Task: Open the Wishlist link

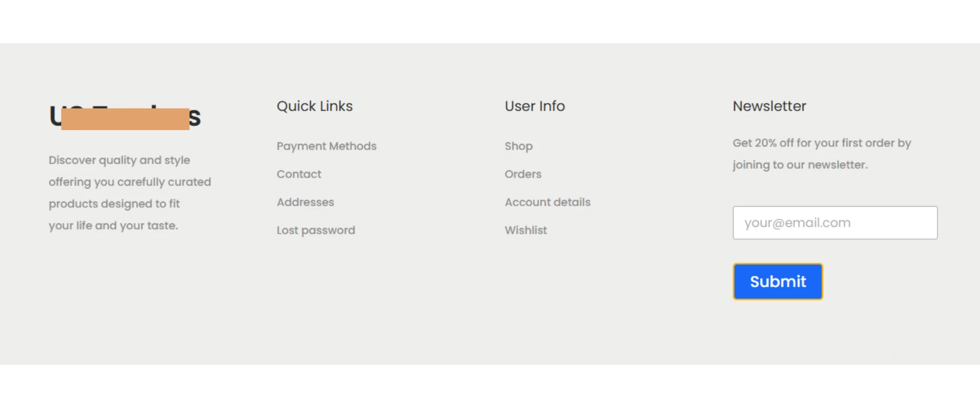Action: coord(525,231)
